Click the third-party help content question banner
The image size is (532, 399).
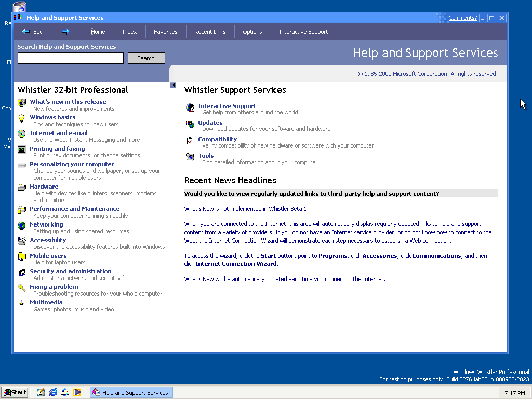pos(341,194)
